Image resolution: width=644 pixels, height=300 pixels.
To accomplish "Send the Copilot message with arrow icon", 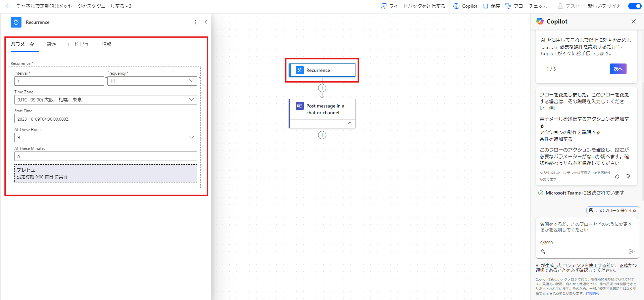I will 632,251.
